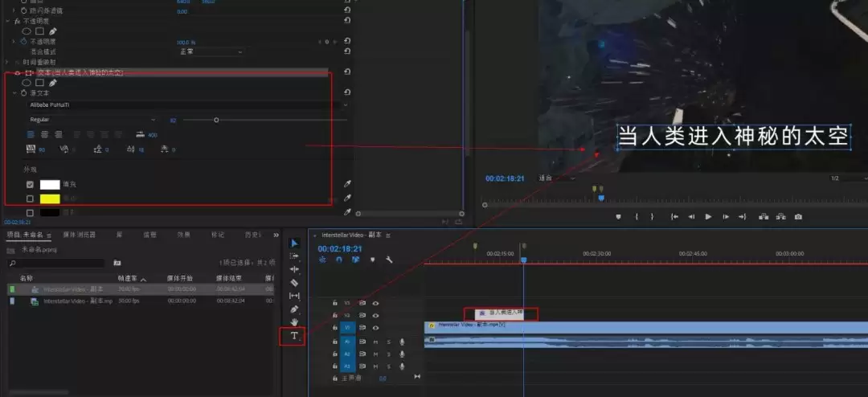Screen dimensions: 868x397
Task: Switch to the Libraries tab
Action: pos(120,235)
